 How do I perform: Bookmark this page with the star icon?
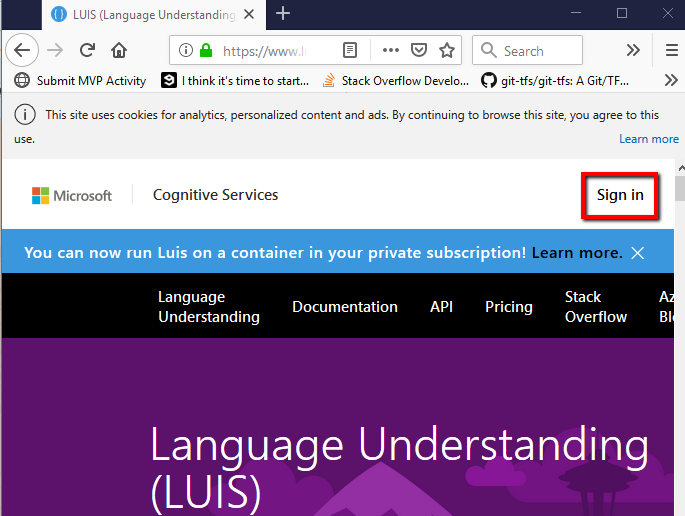pos(447,50)
